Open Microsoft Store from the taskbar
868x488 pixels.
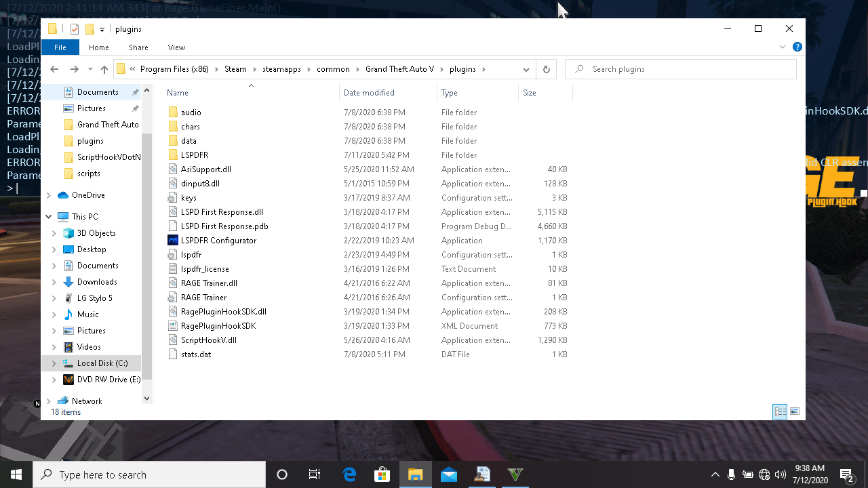382,474
